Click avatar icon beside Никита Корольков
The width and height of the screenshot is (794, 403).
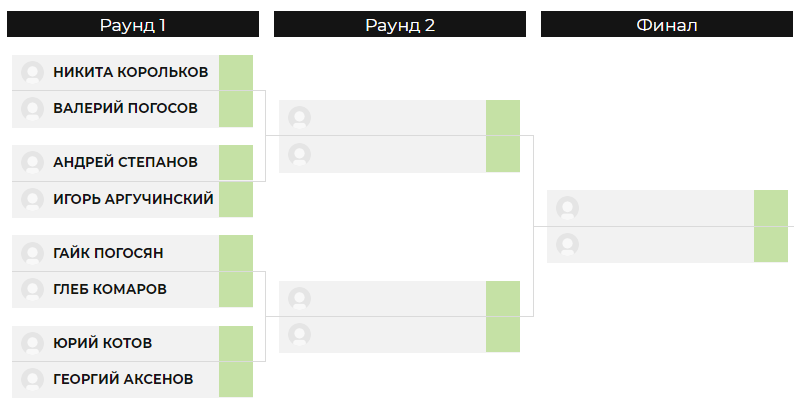tap(32, 72)
